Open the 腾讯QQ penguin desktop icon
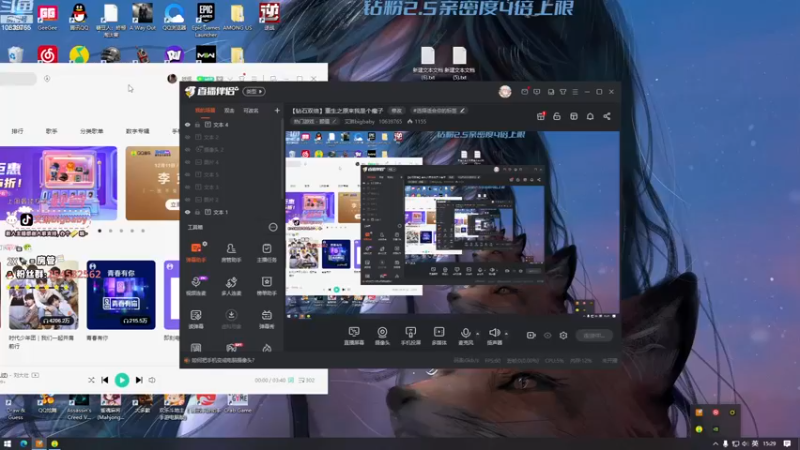Image resolution: width=800 pixels, height=450 pixels. pos(79,16)
